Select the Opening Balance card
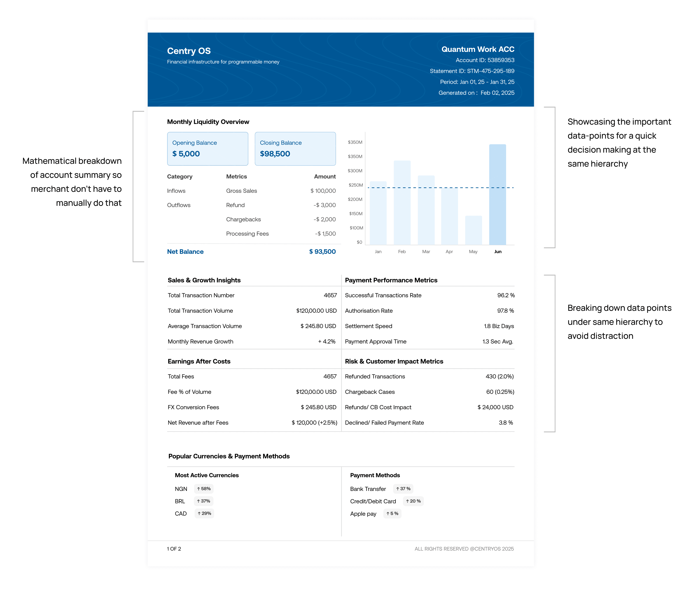 207,149
